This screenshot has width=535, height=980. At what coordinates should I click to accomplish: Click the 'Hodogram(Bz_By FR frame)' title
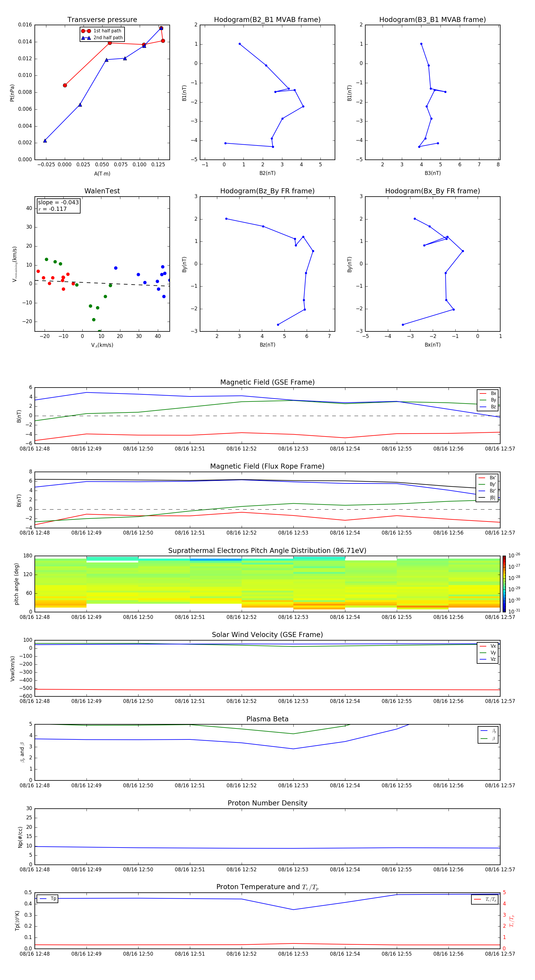267,191
